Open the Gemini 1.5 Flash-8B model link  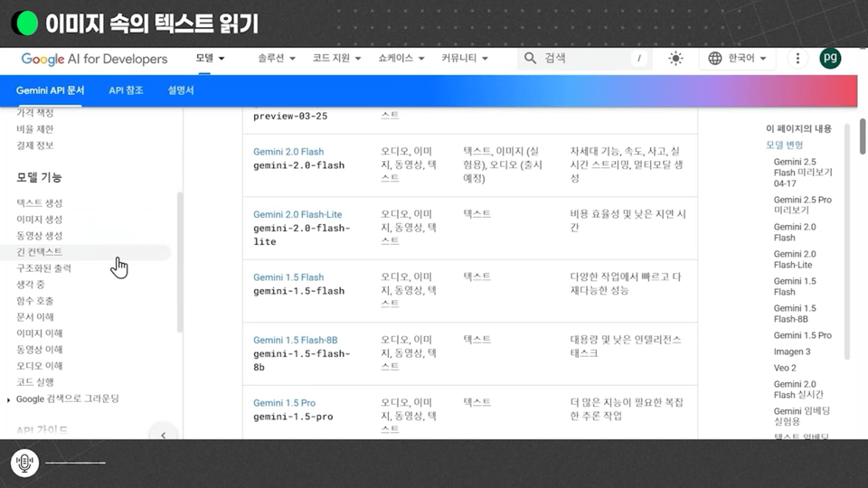tap(295, 340)
